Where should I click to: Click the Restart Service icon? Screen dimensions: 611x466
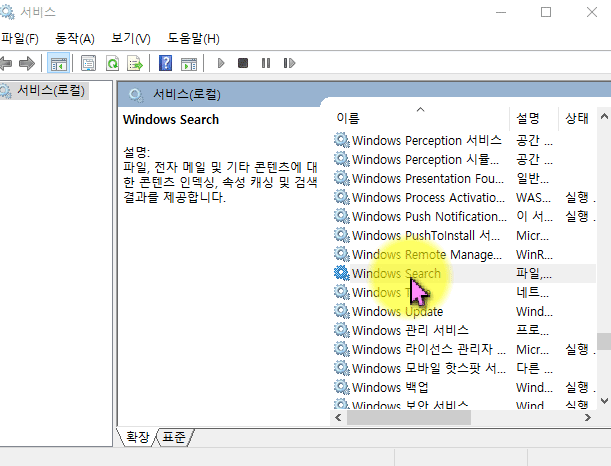[x=289, y=63]
